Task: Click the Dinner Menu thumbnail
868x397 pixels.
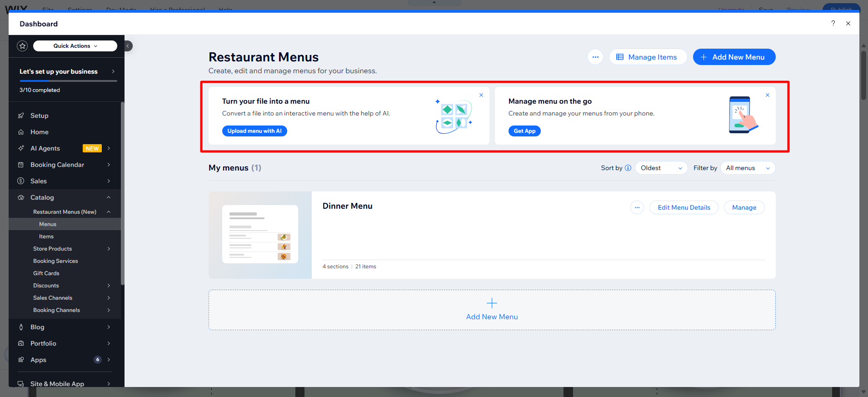Action: coord(260,235)
